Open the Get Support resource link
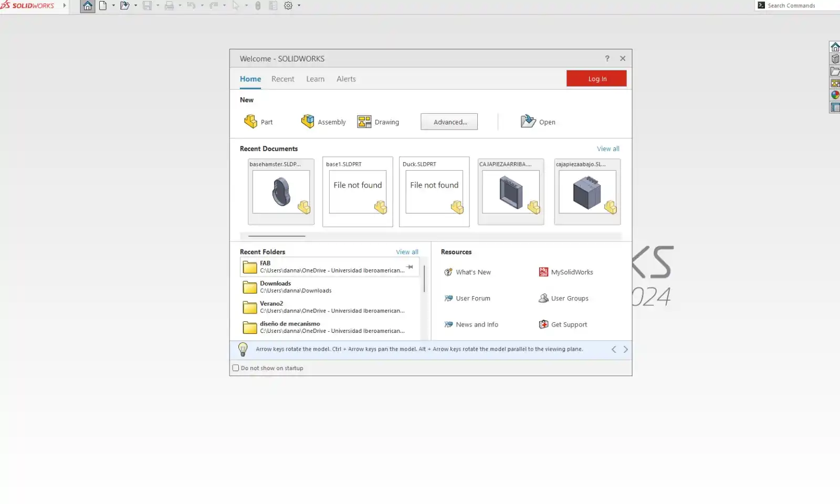 tap(563, 324)
